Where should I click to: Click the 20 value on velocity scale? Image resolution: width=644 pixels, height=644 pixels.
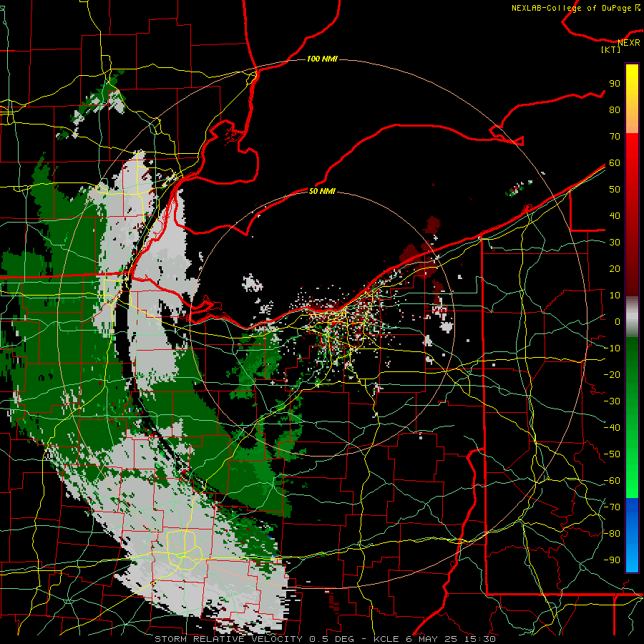[x=615, y=269]
